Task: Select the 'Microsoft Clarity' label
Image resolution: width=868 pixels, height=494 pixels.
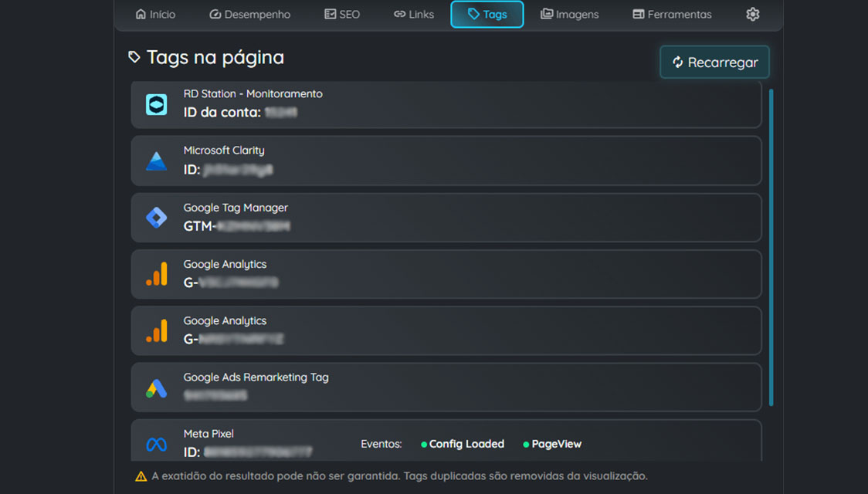Action: 224,151
